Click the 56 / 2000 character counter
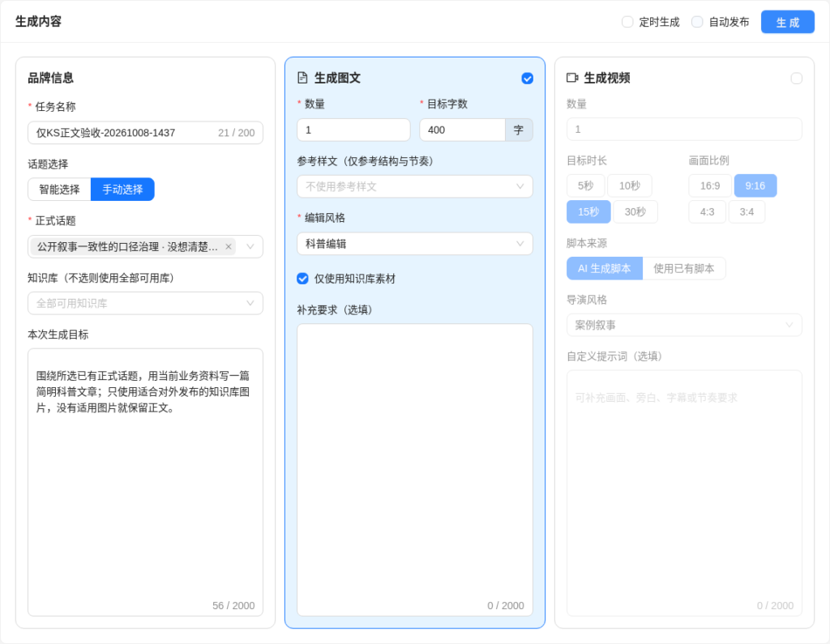The image size is (830, 644). (x=233, y=605)
